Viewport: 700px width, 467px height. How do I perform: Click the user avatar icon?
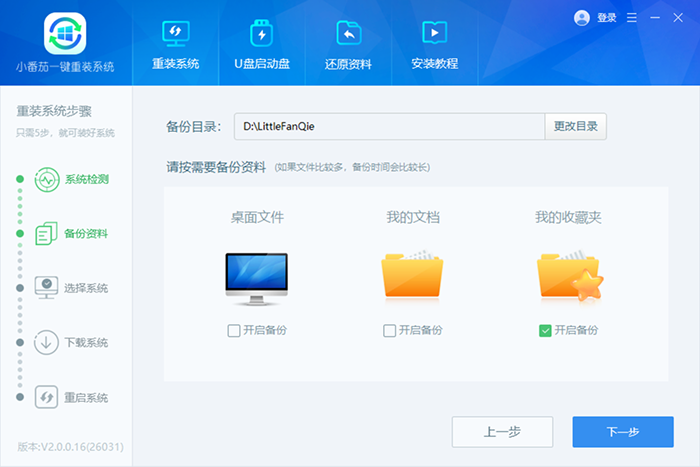tap(582, 18)
